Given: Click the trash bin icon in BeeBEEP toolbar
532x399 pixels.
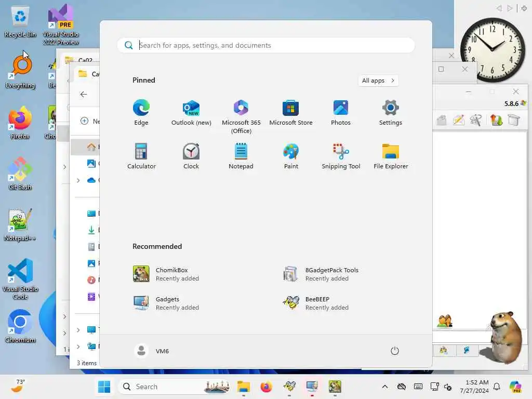Looking at the screenshot, I should (514, 120).
